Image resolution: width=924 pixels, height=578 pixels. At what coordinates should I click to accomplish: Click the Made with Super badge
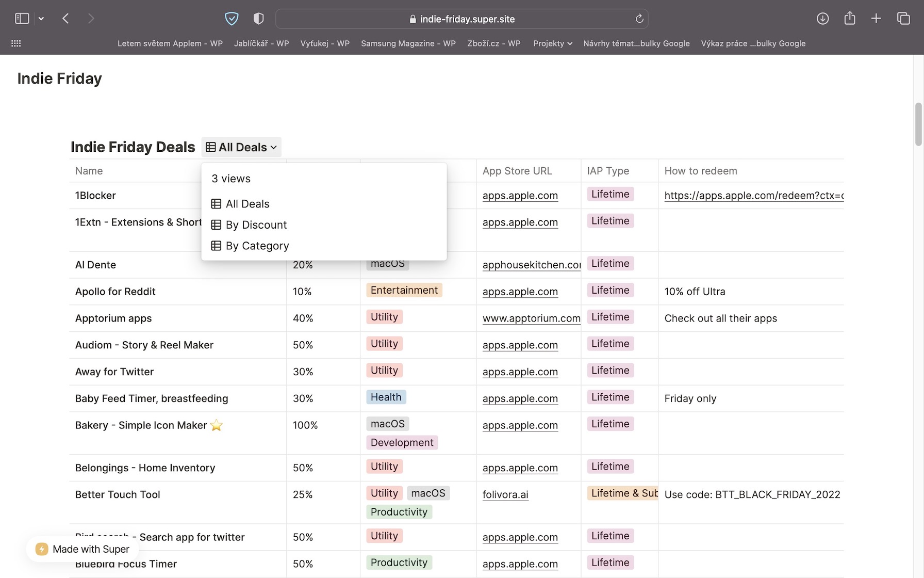point(83,549)
